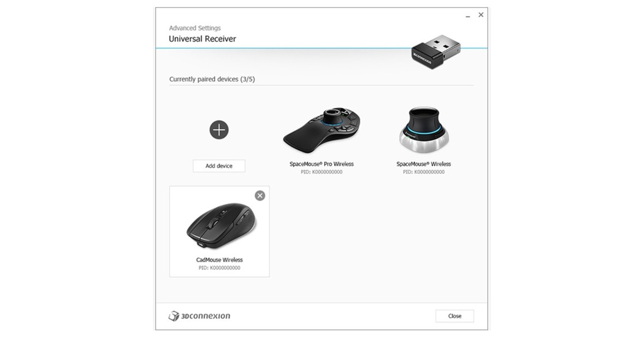Image resolution: width=644 pixels, height=338 pixels.
Task: Minimize the Universal Receiver window
Action: (x=468, y=16)
